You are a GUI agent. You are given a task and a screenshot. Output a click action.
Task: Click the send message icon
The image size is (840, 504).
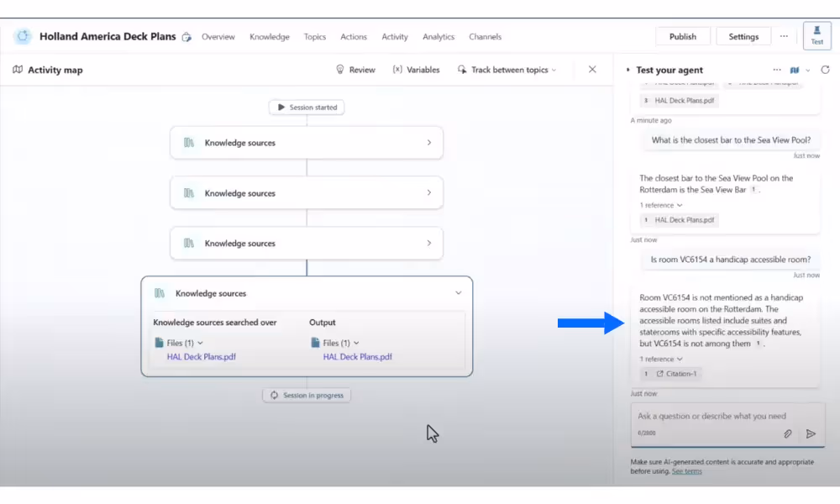click(x=811, y=433)
